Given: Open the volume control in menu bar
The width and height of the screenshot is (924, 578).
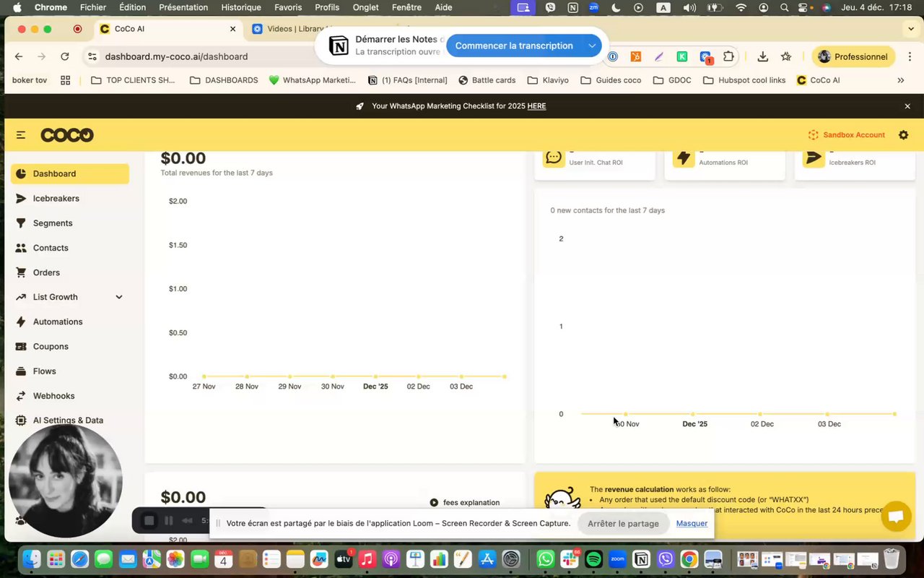Looking at the screenshot, I should point(689,7).
